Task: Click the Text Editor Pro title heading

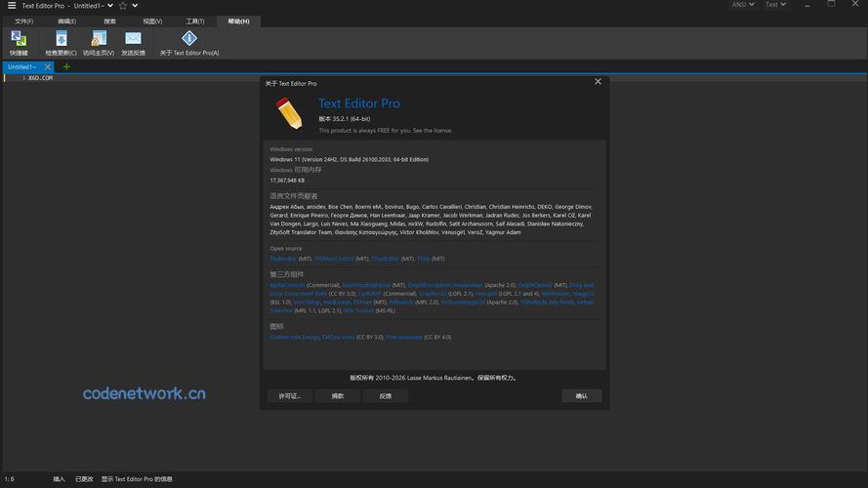Action: (358, 103)
